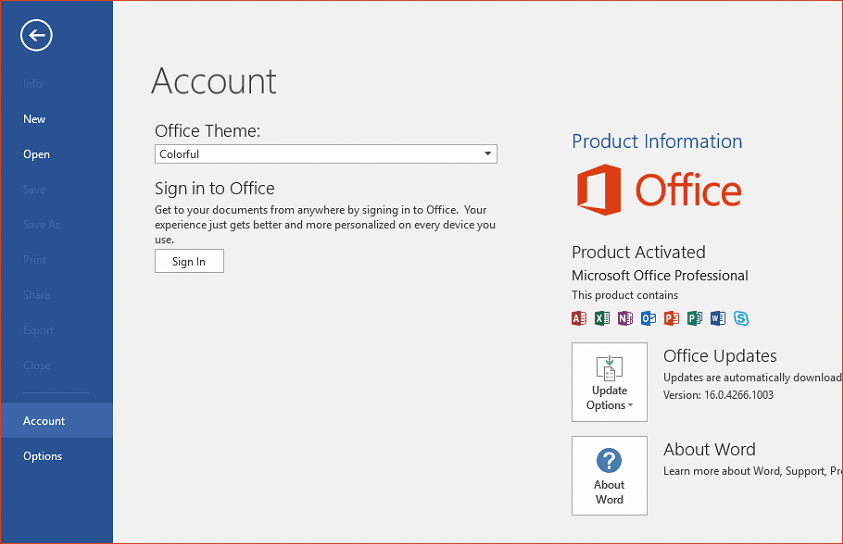
Task: Click the Publisher icon
Action: [694, 319]
